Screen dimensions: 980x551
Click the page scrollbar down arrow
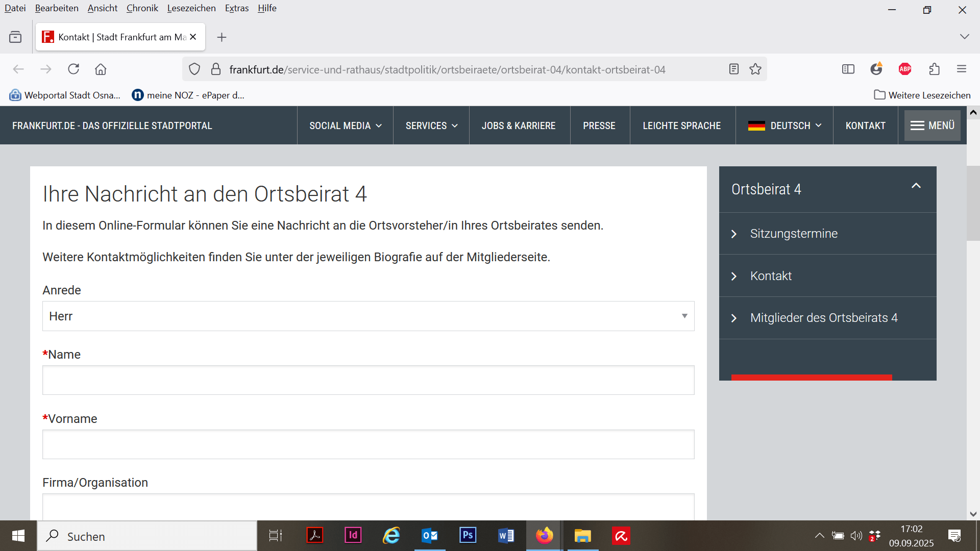973,514
